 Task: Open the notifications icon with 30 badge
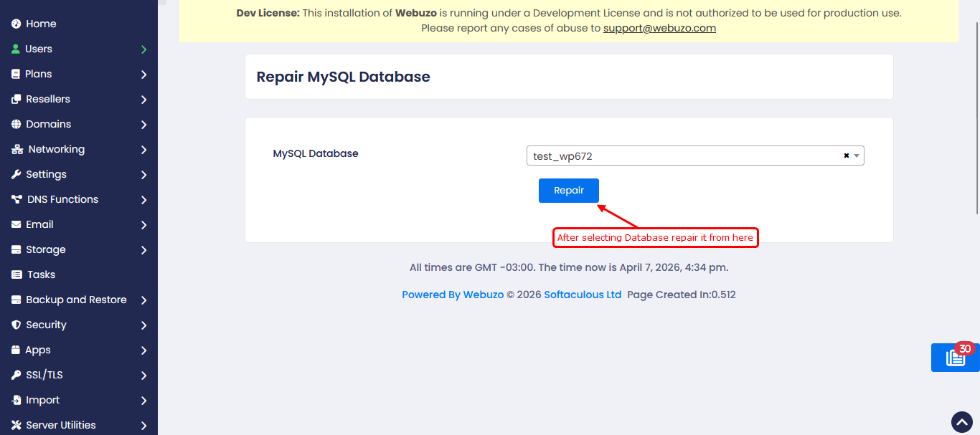pyautogui.click(x=955, y=358)
